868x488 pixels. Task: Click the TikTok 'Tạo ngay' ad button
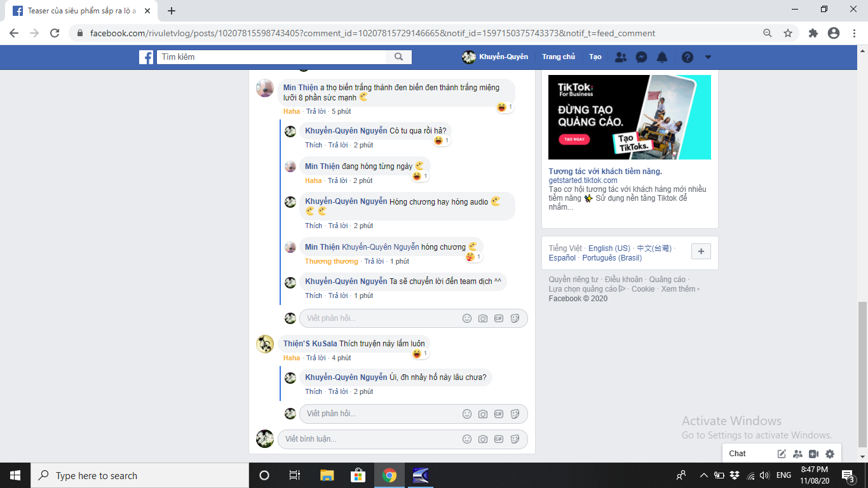pos(574,139)
